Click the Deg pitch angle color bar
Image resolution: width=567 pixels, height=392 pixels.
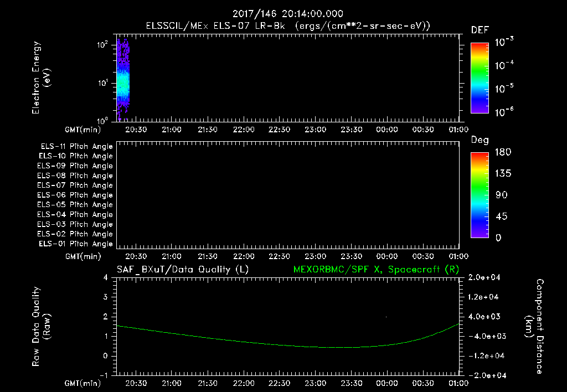480,195
